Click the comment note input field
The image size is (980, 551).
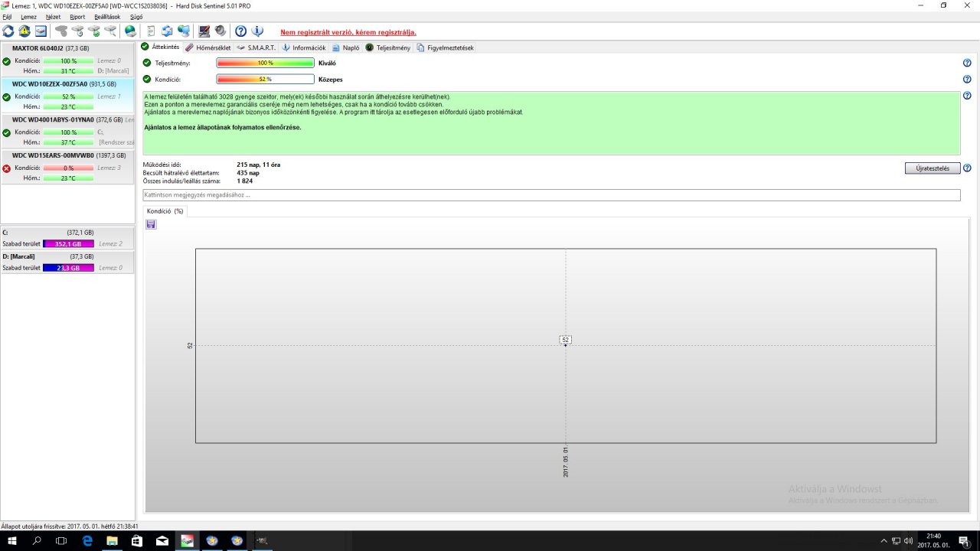[x=551, y=195]
